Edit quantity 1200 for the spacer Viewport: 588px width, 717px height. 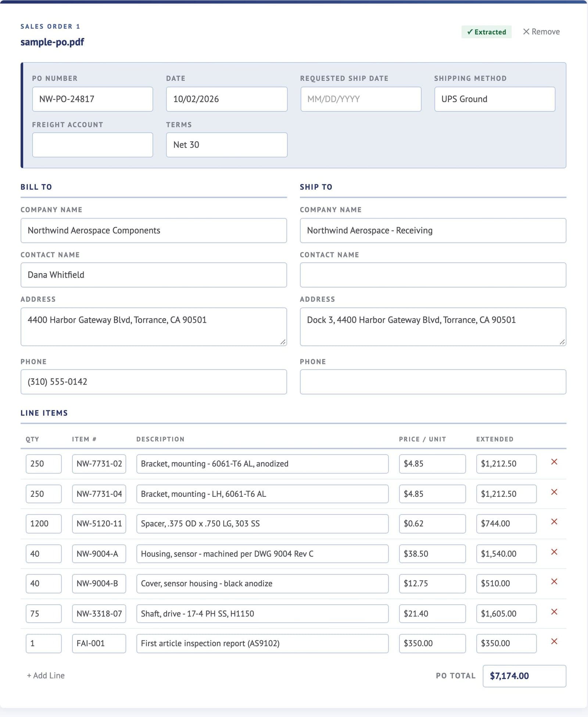tap(44, 524)
